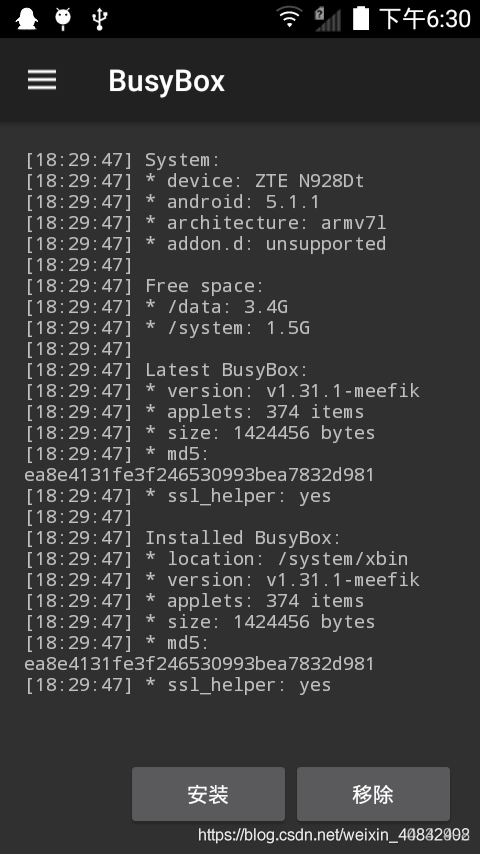Select the /system: 1.5G free space line
Viewport: 480px width, 854px height.
167,328
